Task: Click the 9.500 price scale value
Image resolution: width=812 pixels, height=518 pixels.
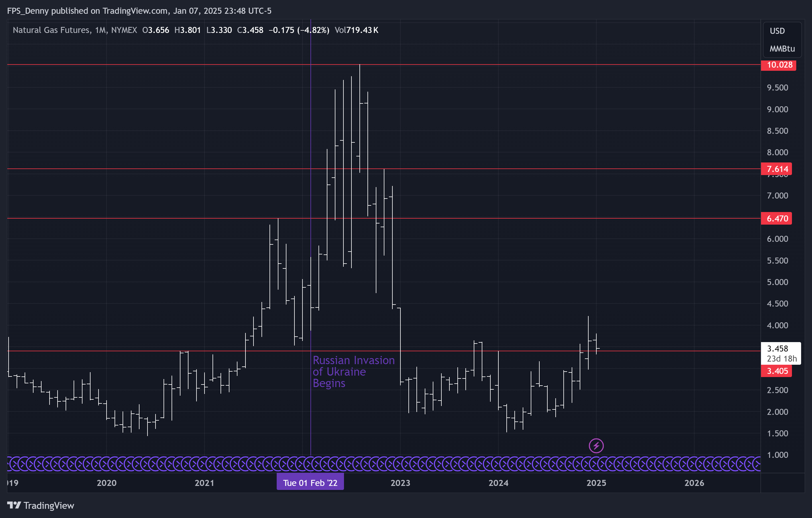Action: tap(777, 87)
